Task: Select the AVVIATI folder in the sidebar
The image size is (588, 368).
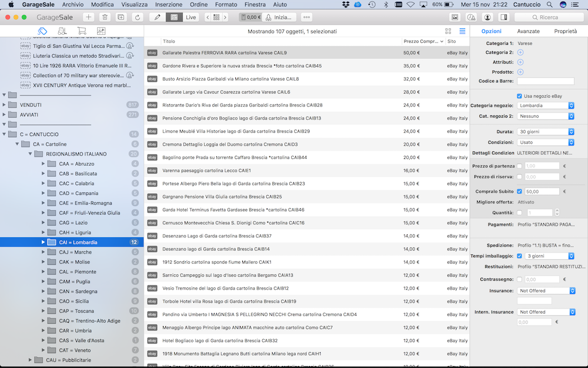Action: click(x=72, y=115)
